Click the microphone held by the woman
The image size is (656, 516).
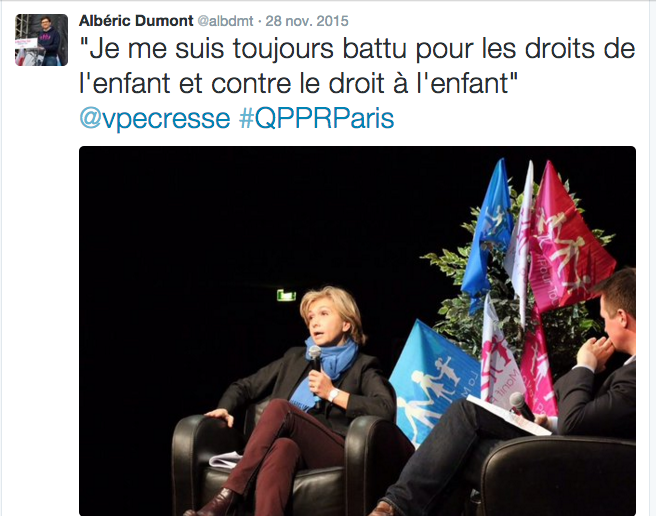315,357
